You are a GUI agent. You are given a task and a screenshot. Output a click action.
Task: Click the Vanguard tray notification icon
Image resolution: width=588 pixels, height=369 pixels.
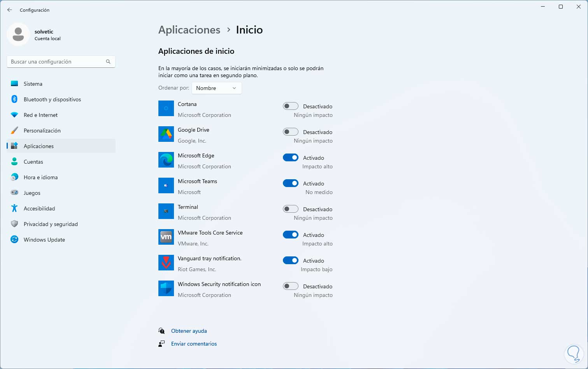coord(166,263)
